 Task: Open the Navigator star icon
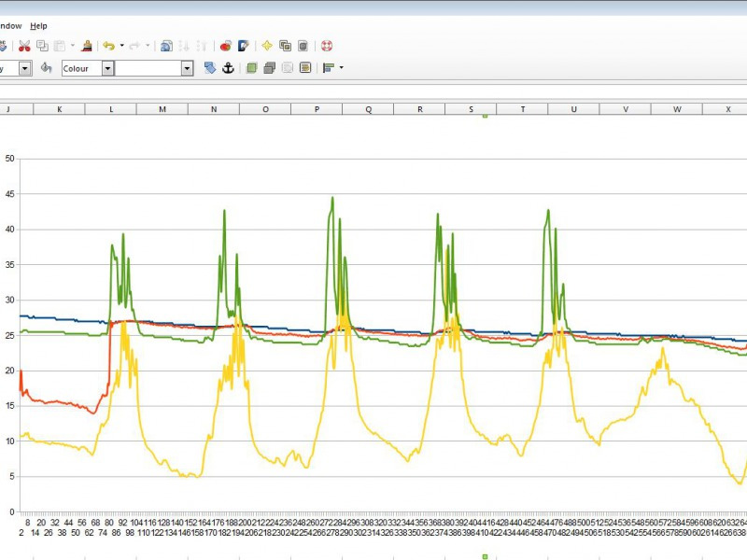267,46
